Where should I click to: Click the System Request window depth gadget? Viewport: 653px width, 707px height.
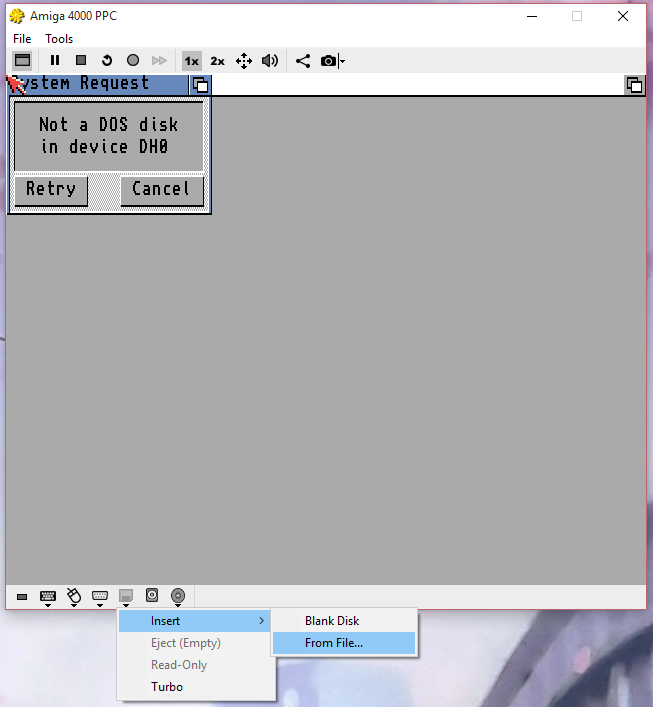(x=200, y=85)
